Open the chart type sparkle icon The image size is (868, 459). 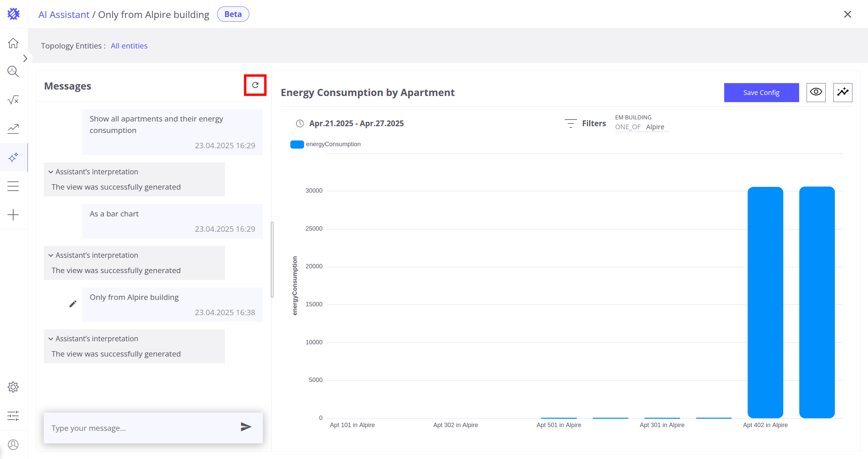[x=843, y=92]
